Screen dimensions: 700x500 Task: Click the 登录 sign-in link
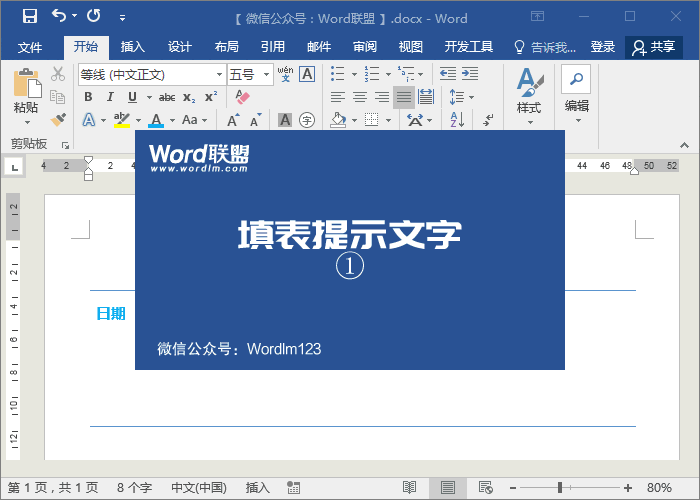[603, 46]
